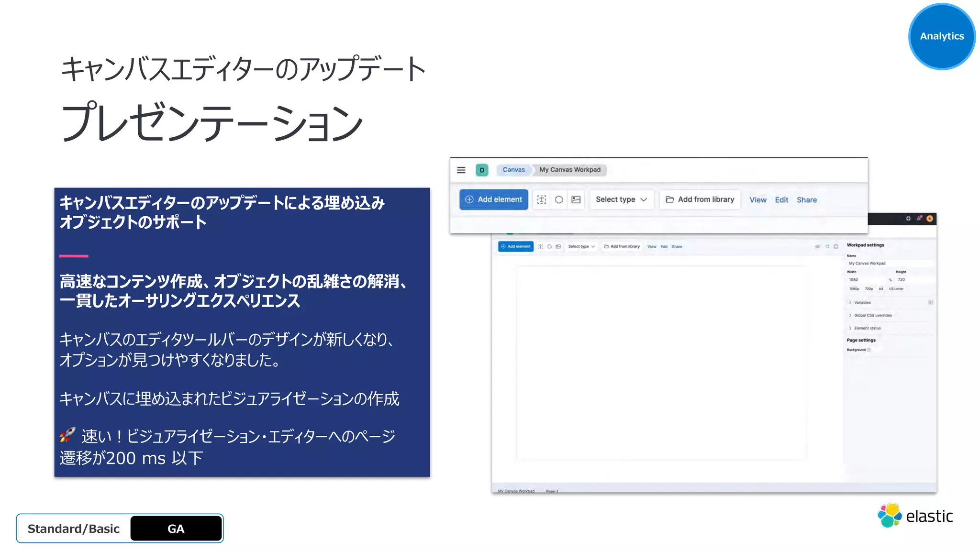Select the 720p size preset

coord(869,289)
